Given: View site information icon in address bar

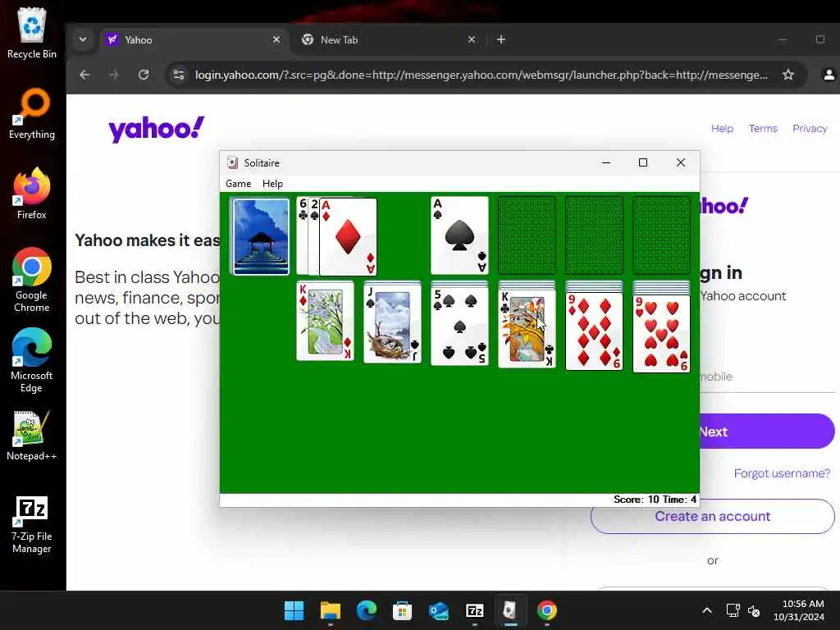Looking at the screenshot, I should tap(179, 75).
